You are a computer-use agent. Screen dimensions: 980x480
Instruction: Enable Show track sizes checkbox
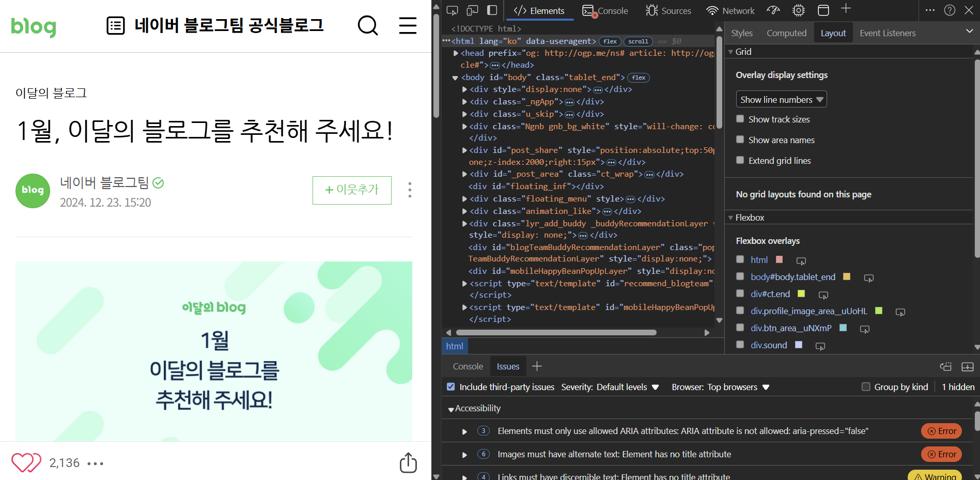point(740,119)
